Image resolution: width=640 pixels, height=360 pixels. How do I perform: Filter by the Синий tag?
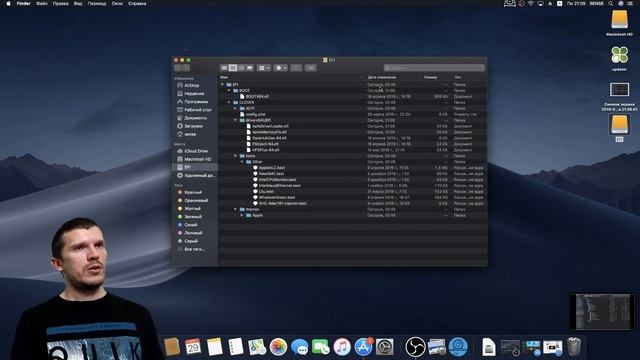188,225
